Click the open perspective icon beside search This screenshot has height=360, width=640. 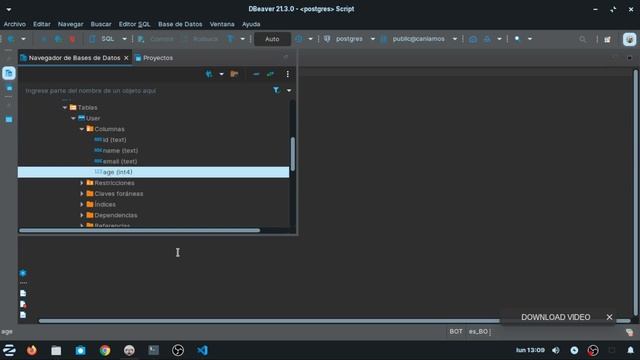[608, 39]
